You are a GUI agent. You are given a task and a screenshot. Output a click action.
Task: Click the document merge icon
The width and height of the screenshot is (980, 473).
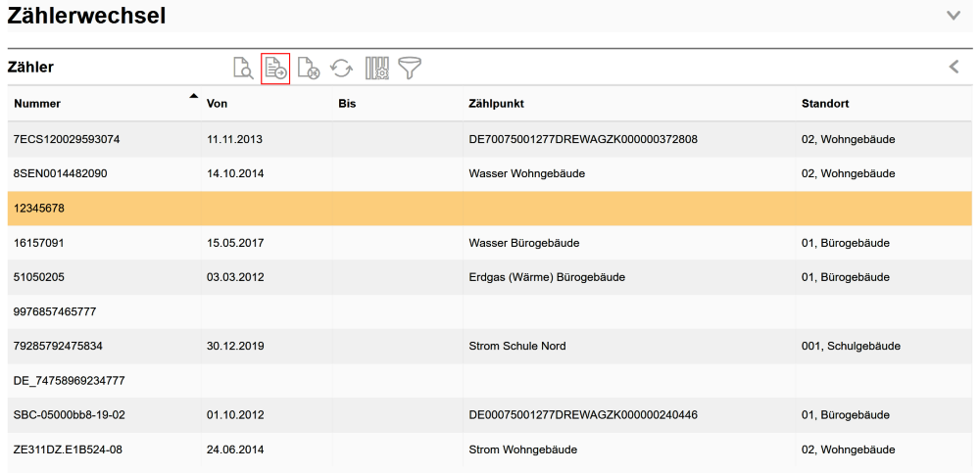point(309,69)
